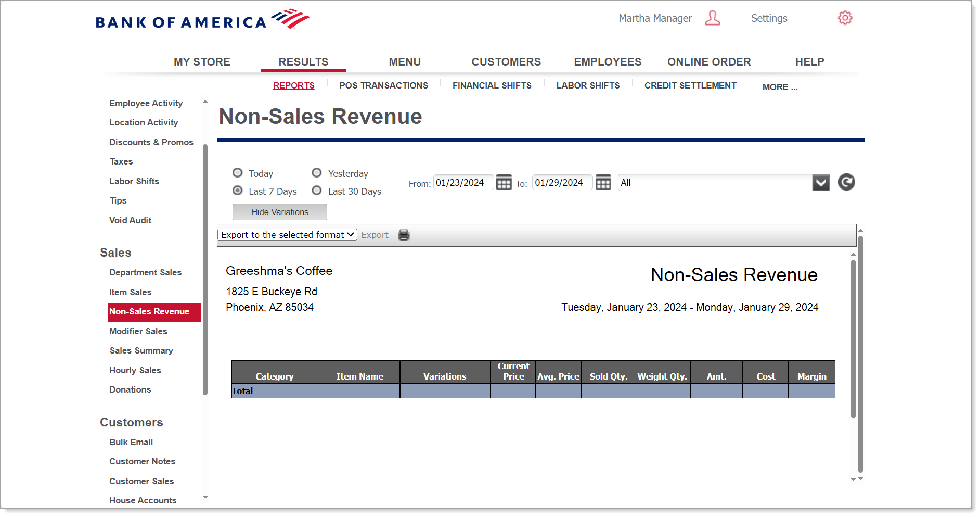Open Taxes report

(x=121, y=161)
